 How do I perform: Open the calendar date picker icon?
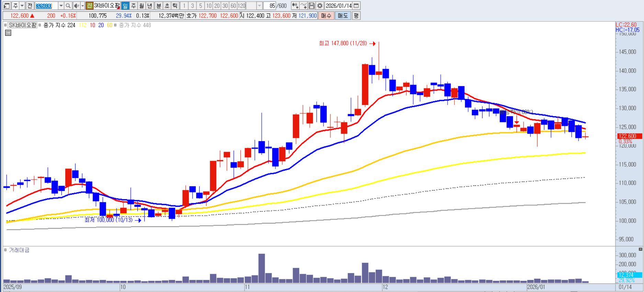pos(356,6)
